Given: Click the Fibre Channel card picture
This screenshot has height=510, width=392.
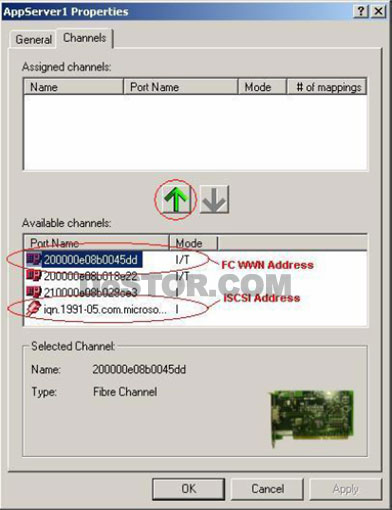Looking at the screenshot, I should coord(312,418).
